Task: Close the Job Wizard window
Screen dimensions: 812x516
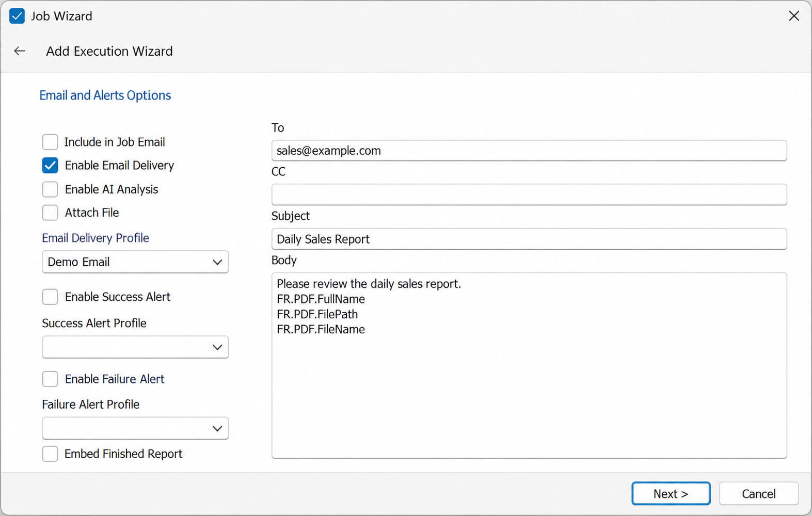Action: 794,16
